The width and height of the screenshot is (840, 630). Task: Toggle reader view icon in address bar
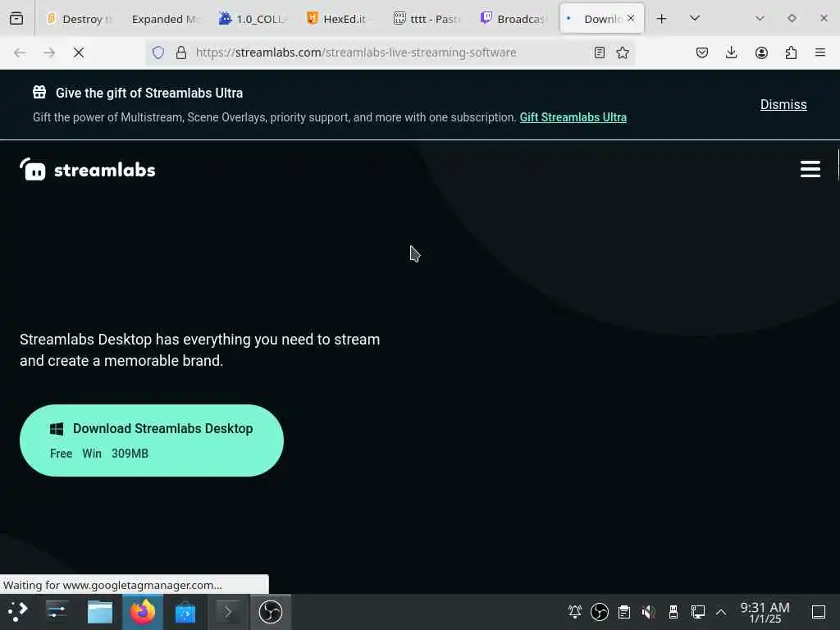pyautogui.click(x=600, y=52)
